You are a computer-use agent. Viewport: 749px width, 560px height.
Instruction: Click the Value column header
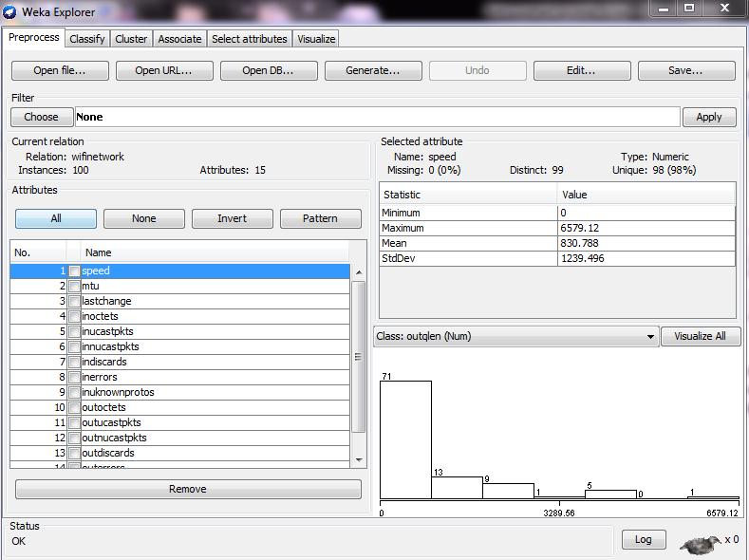pyautogui.click(x=646, y=195)
